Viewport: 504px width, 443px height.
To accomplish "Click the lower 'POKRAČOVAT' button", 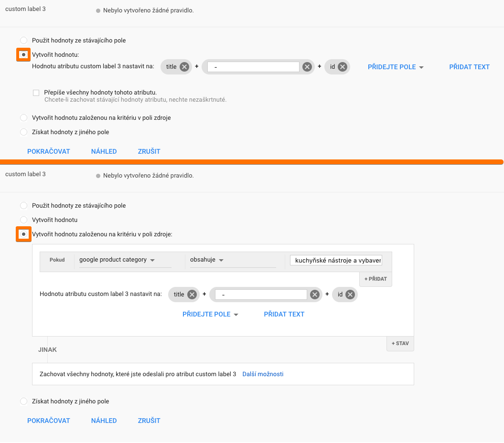I will click(49, 421).
